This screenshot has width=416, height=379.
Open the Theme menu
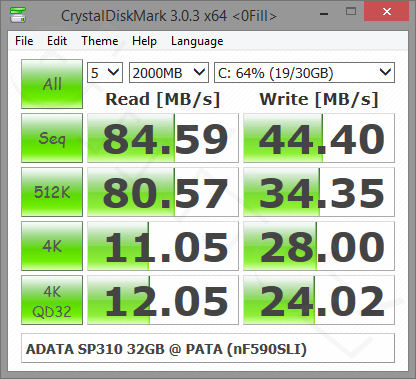tap(100, 41)
